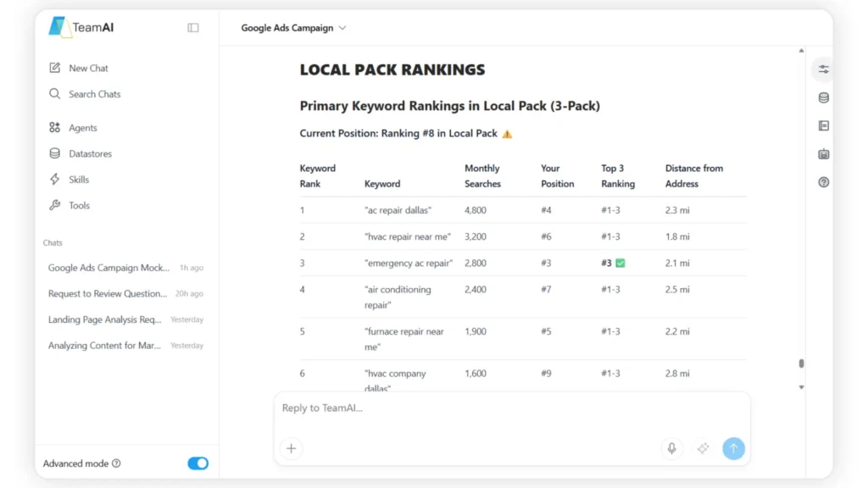Click the "ac repair dallas" keyword cell

[x=398, y=210]
